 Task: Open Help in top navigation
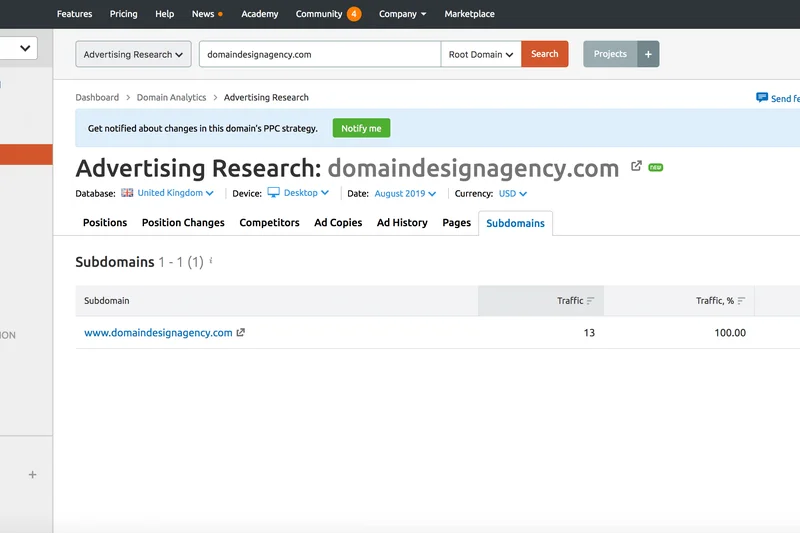click(x=164, y=14)
